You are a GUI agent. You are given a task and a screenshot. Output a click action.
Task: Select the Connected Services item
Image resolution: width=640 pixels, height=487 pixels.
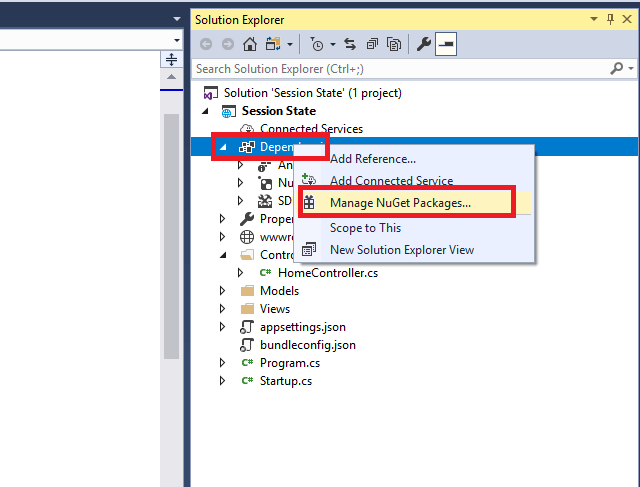(311, 129)
